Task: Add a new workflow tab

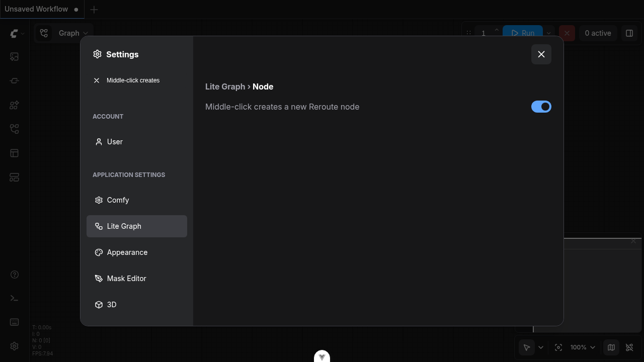Action: (94, 10)
